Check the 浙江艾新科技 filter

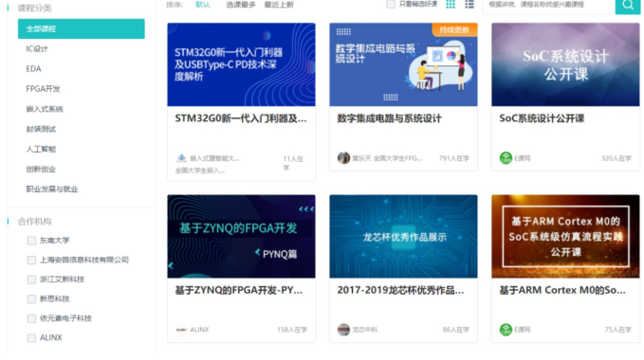pos(31,279)
